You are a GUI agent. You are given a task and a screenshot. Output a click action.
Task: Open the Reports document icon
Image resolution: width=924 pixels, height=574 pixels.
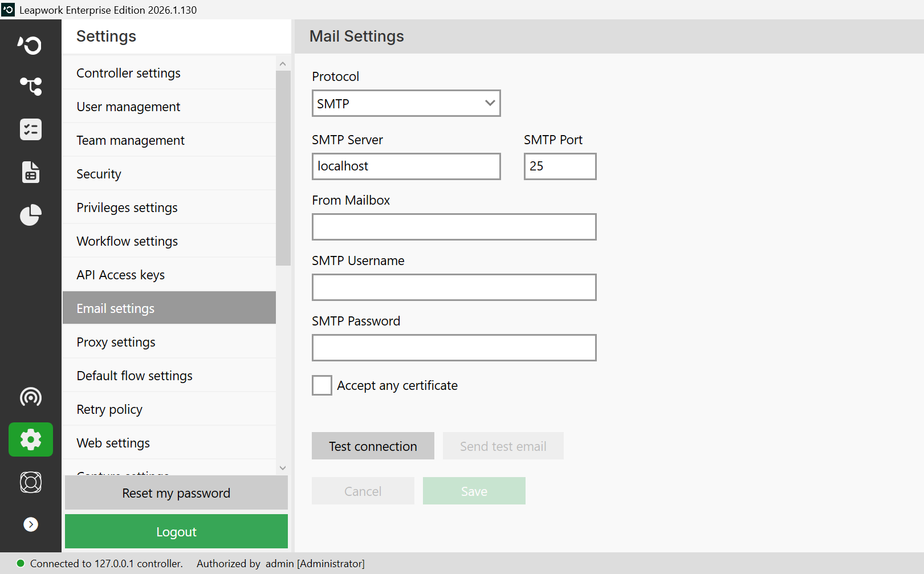click(30, 172)
